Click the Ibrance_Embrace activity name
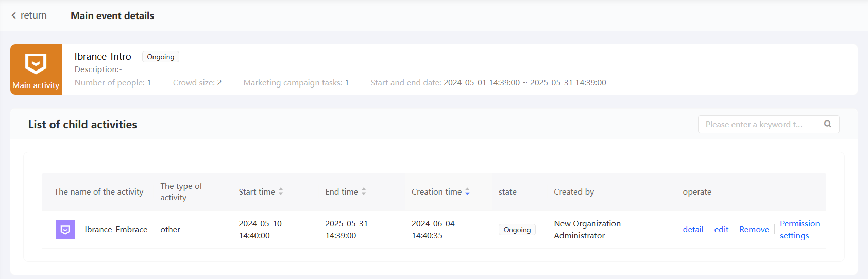Image resolution: width=868 pixels, height=279 pixels. (x=116, y=230)
